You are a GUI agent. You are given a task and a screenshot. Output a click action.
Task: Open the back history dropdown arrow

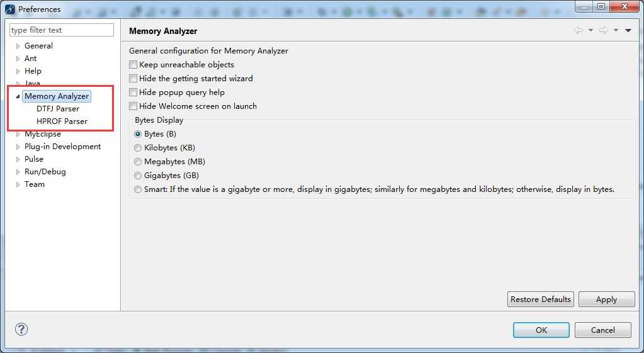coord(590,30)
